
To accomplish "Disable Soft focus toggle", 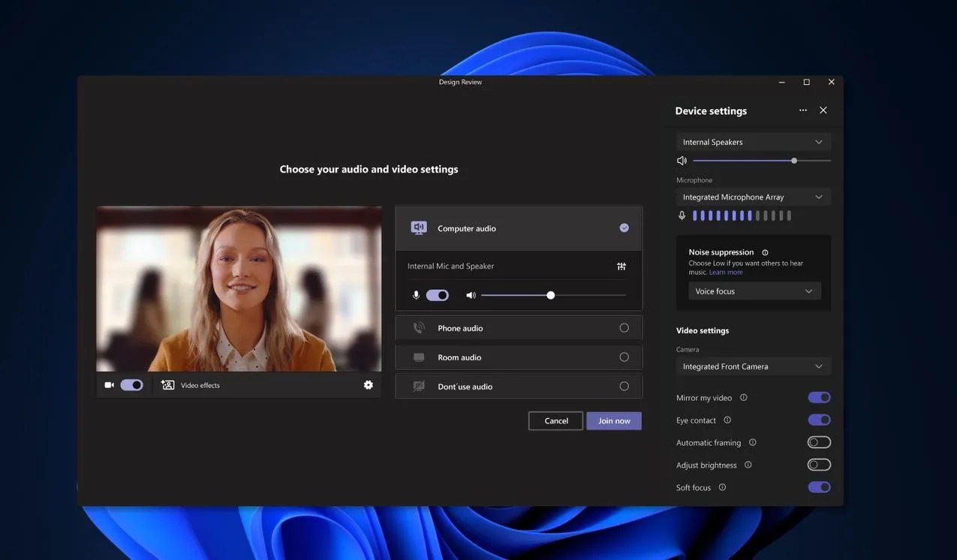I will (x=819, y=488).
